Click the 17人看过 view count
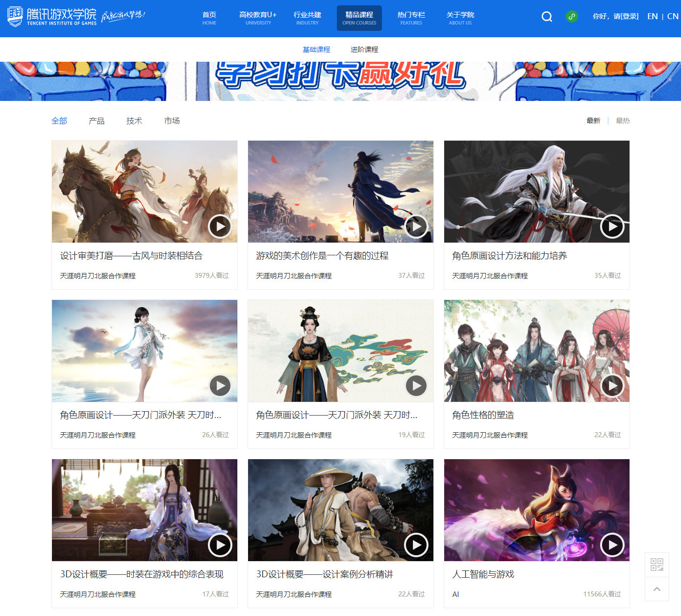 [x=216, y=594]
